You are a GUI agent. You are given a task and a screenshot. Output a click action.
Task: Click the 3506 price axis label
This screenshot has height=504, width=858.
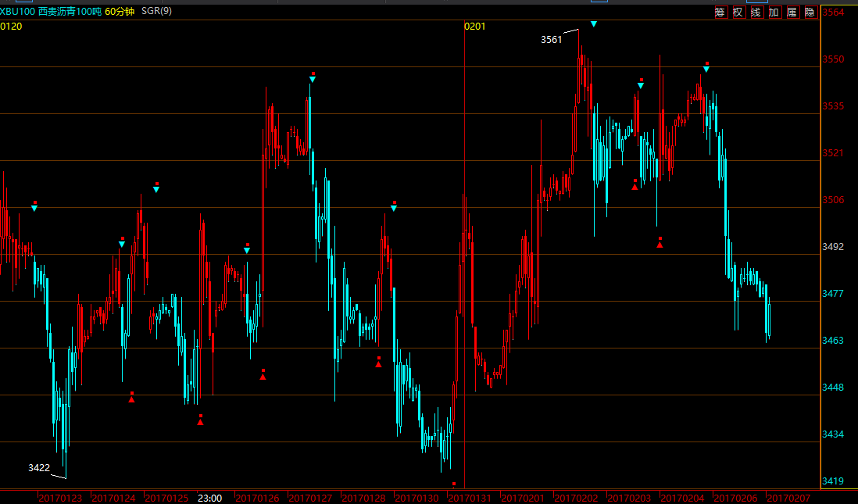pos(833,200)
